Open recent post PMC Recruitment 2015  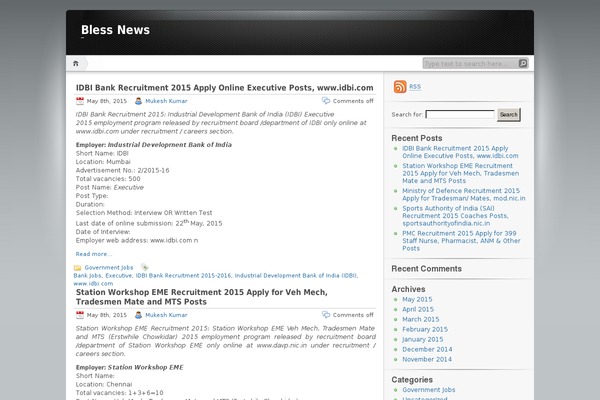click(x=461, y=241)
